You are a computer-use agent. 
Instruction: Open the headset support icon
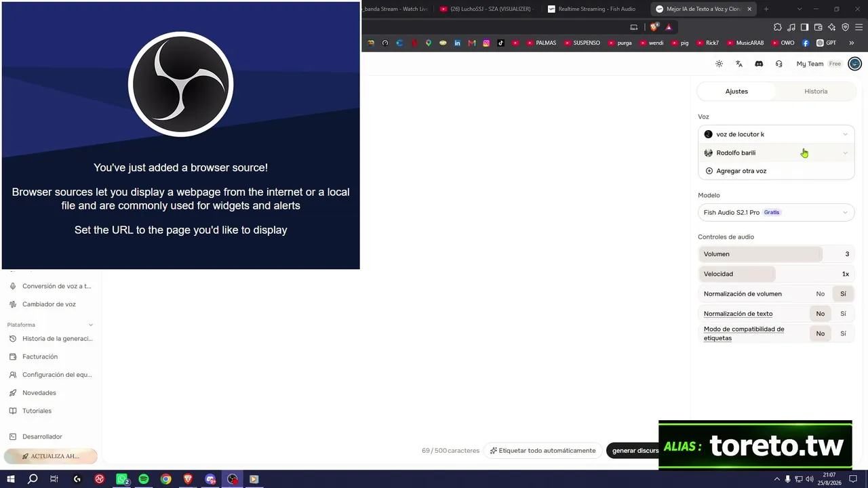pyautogui.click(x=778, y=64)
